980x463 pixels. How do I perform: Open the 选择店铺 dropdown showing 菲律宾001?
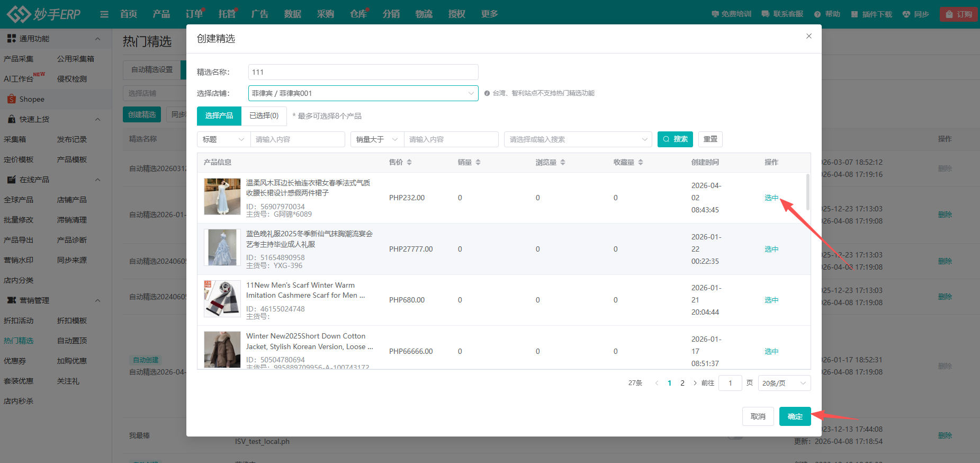[363, 93]
